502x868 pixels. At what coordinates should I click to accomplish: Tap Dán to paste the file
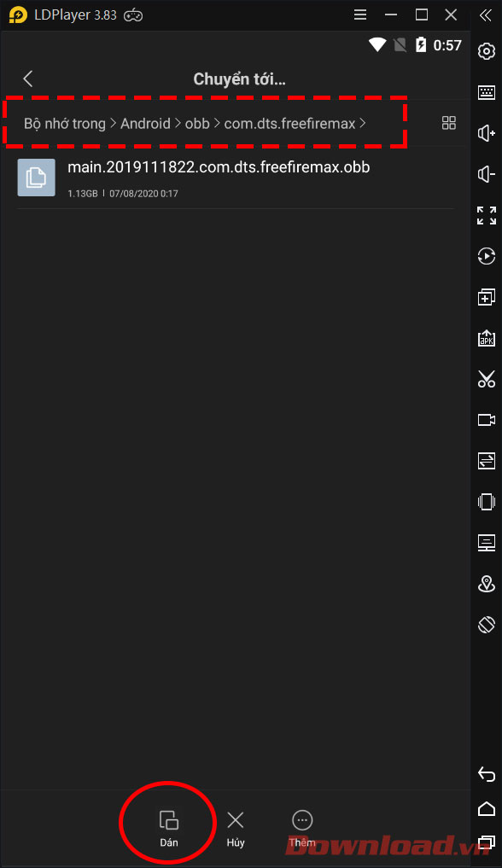tap(169, 828)
